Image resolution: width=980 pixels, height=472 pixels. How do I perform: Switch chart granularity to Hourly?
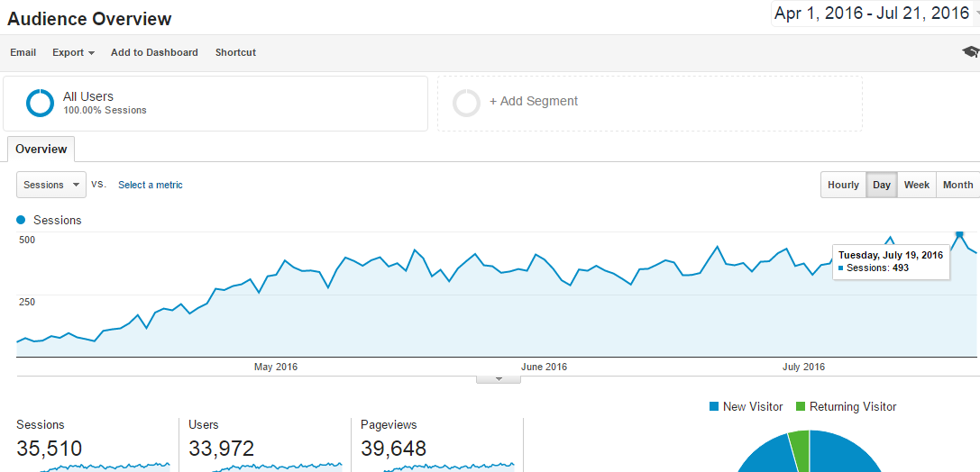point(843,185)
